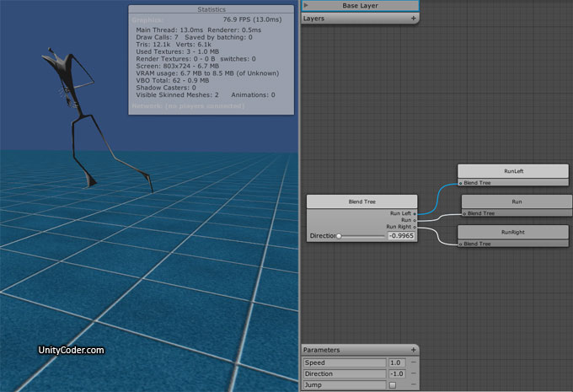This screenshot has width=573, height=392.
Task: Click the Direction parameter value field -1.0
Action: pos(397,373)
